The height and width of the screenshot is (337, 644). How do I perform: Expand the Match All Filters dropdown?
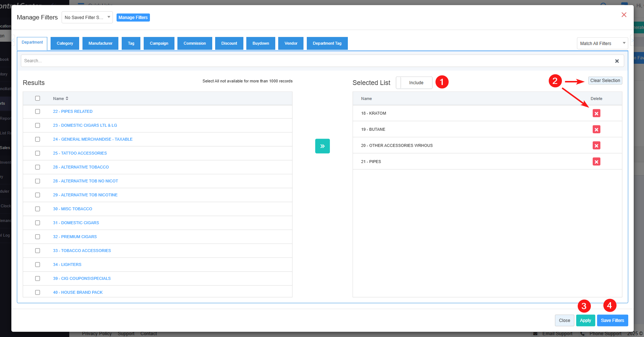[x=602, y=44]
